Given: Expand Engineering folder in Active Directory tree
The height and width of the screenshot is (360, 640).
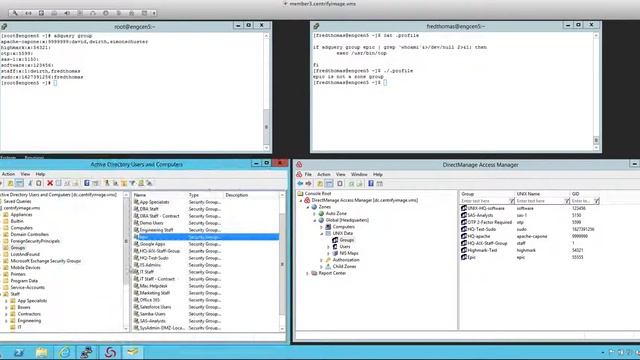Looking at the screenshot, I should [6, 321].
